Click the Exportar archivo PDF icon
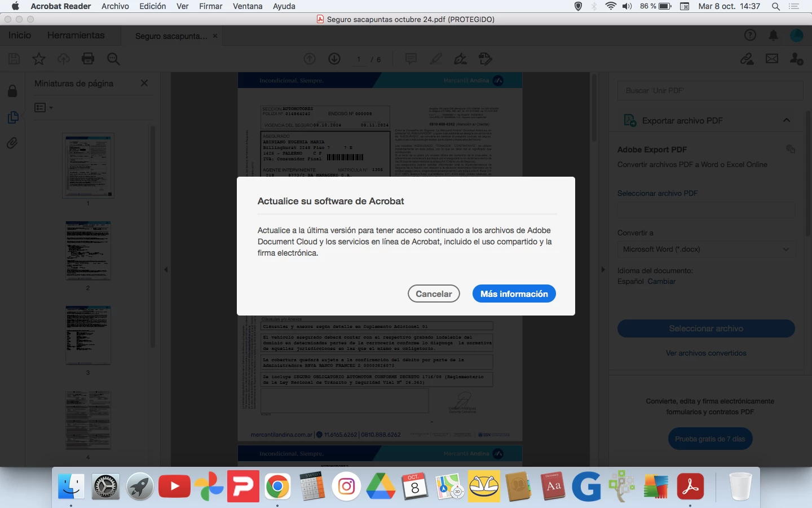 [x=630, y=120]
